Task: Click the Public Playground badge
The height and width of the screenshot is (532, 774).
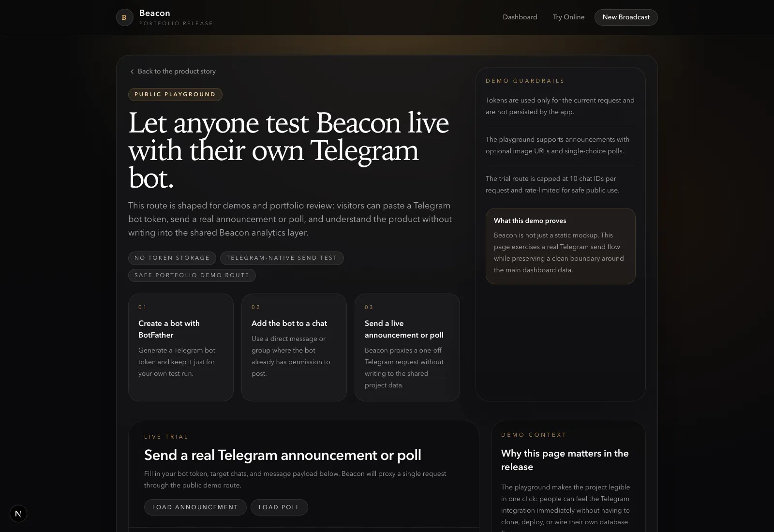Action: click(x=175, y=94)
